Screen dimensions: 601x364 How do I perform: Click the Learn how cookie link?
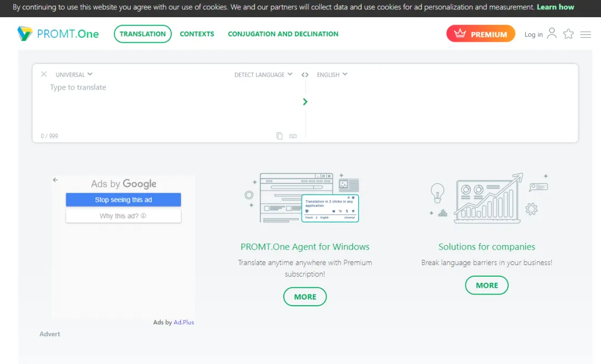[x=555, y=7]
